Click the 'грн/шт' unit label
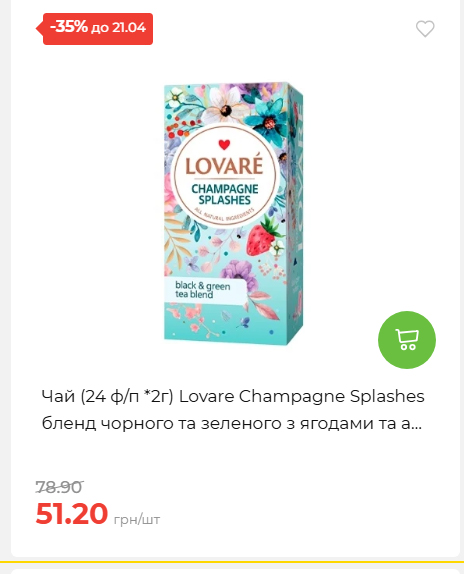This screenshot has height=574, width=464. pos(137,519)
